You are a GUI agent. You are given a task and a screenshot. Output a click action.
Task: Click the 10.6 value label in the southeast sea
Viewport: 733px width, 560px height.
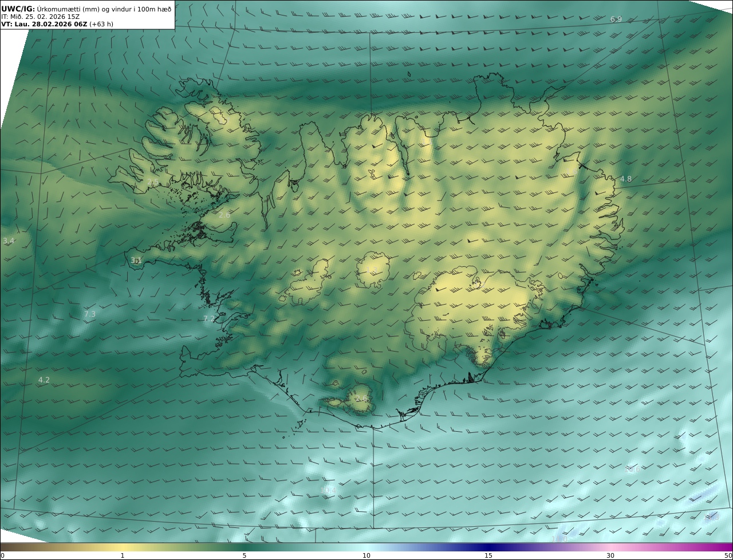click(633, 470)
